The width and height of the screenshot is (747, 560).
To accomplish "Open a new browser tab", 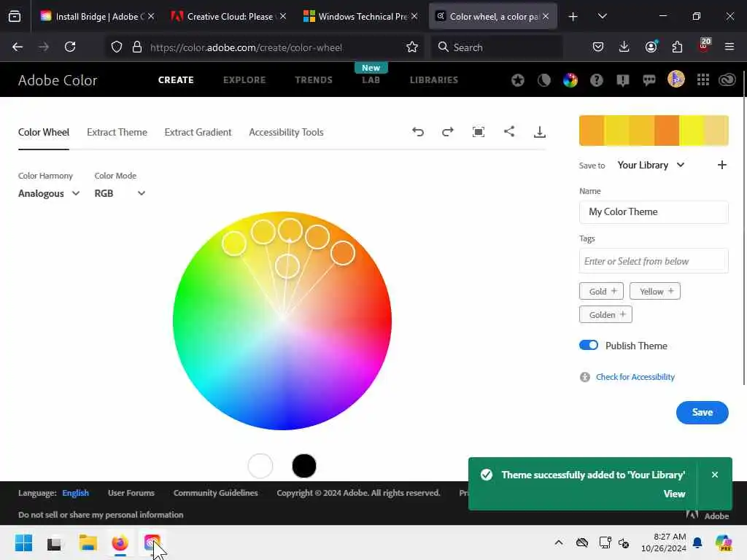I will pyautogui.click(x=573, y=17).
